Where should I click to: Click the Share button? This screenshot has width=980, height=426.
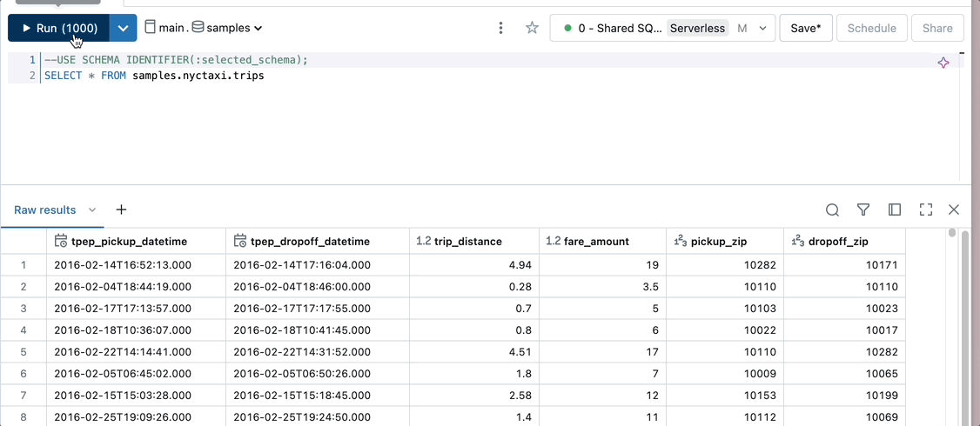tap(937, 28)
